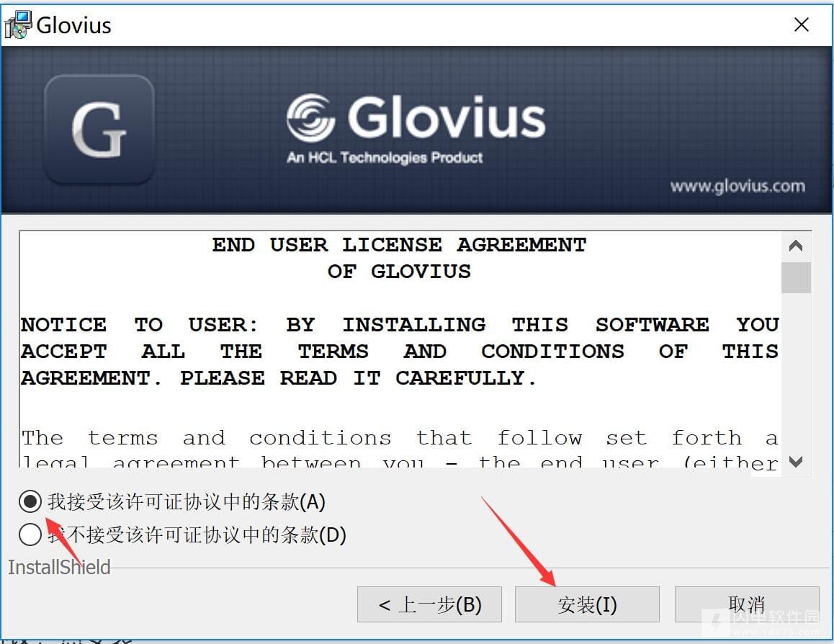Click the 我接受该许可证协议中的条款(A) label
Viewport: 834px width, 644px height.
click(186, 502)
